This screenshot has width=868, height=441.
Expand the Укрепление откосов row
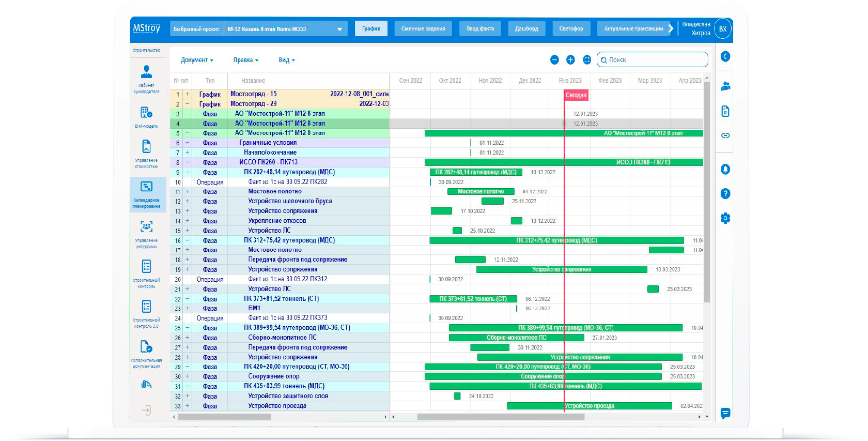point(188,221)
